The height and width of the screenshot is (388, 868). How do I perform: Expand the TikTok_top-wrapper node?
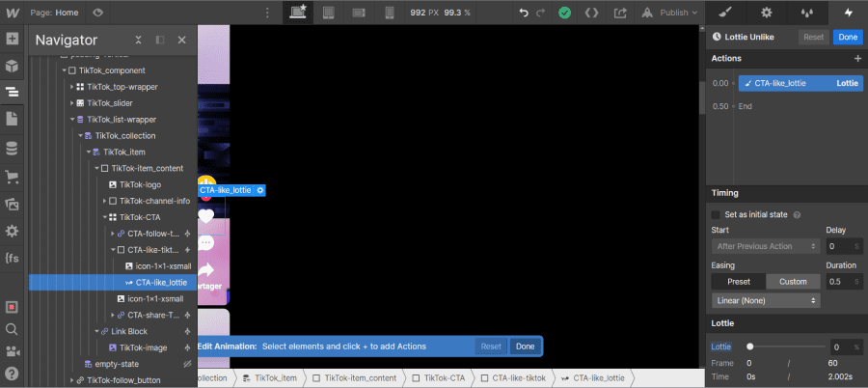[72, 87]
